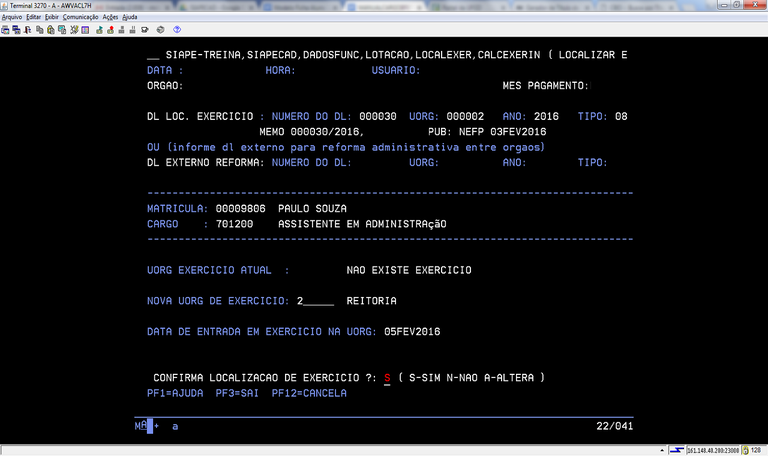Open the Arquivo menu
This screenshot has height=456, width=768.
tap(12, 17)
